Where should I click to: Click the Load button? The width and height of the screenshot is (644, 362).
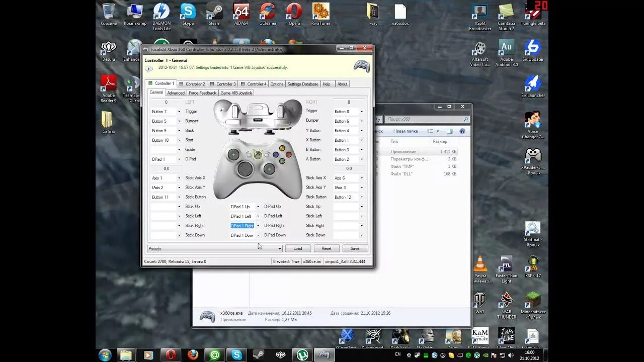coord(298,248)
